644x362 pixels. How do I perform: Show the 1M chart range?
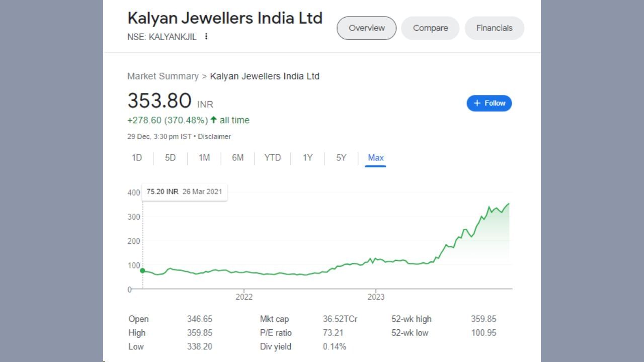[204, 158]
